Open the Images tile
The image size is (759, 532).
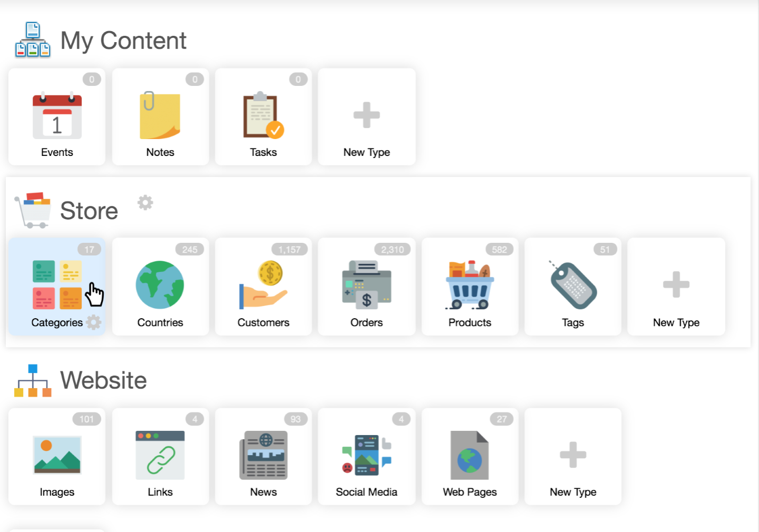click(x=57, y=456)
